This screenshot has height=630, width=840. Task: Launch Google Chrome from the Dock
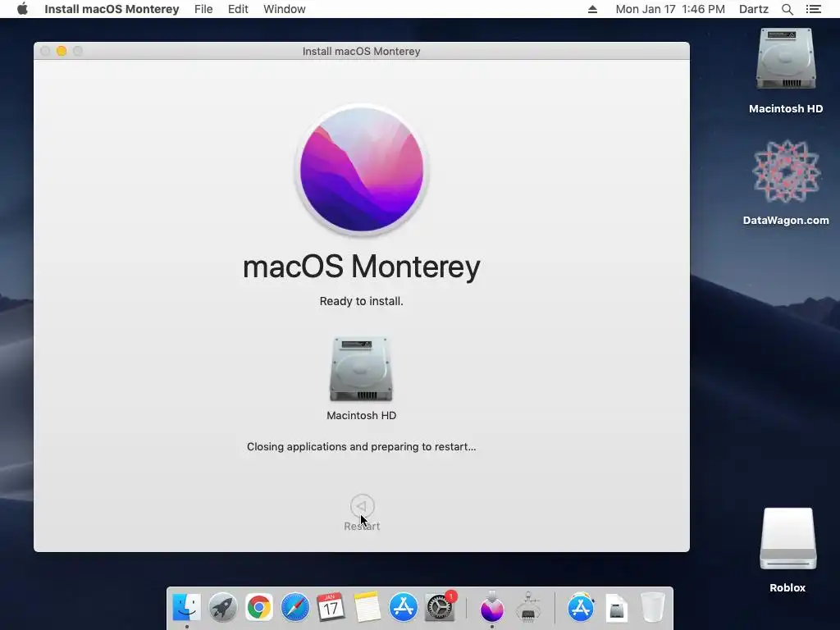click(258, 607)
